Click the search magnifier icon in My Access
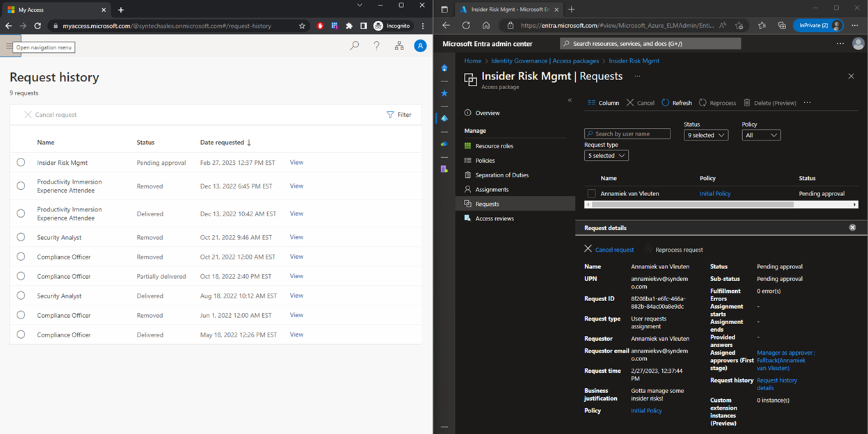Viewport: 868px width, 434px height. click(x=355, y=46)
